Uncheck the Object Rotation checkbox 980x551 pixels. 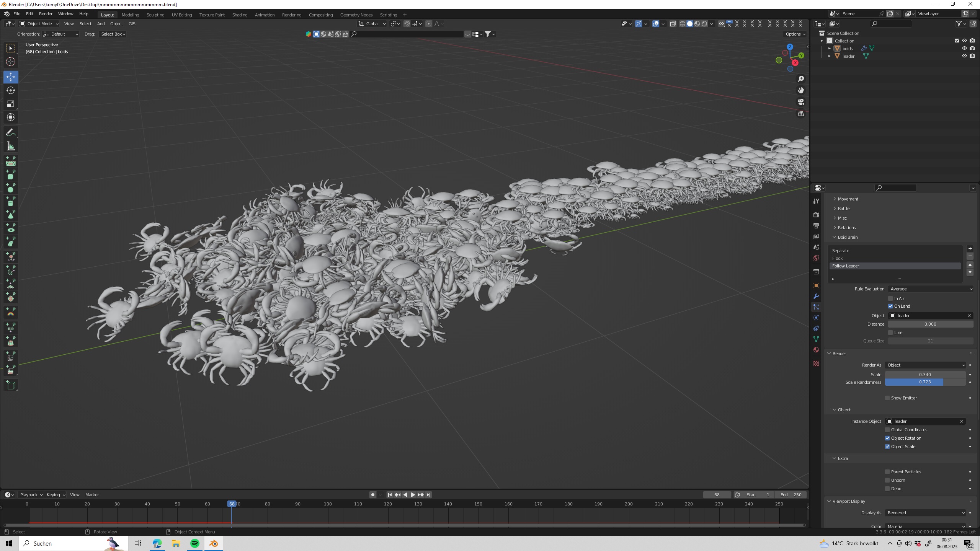coord(887,438)
